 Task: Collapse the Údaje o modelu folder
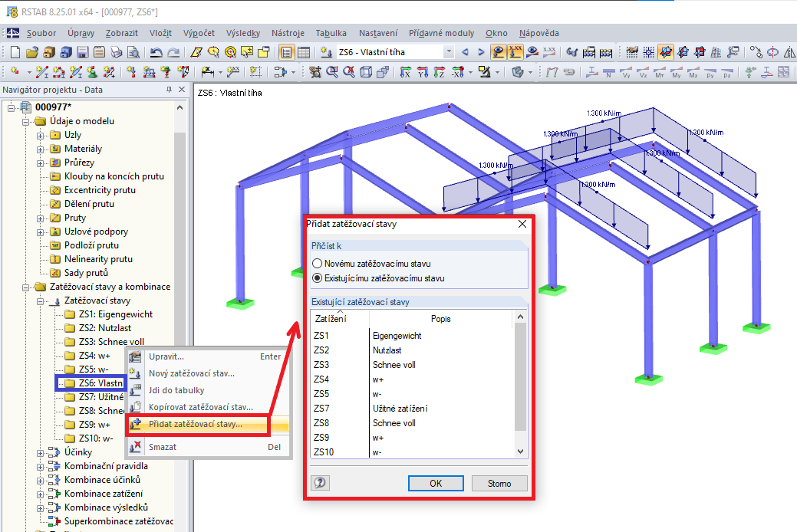[25, 121]
